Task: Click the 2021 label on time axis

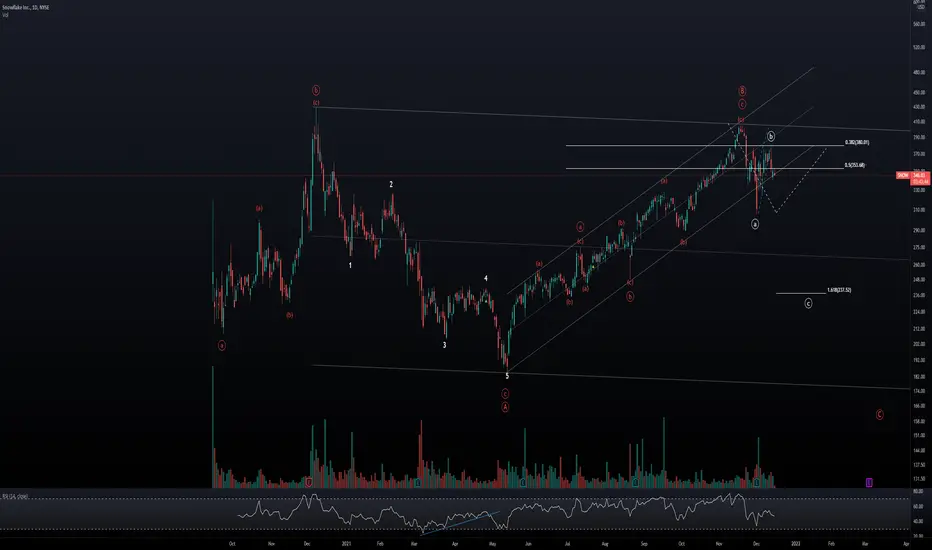Action: coord(347,543)
